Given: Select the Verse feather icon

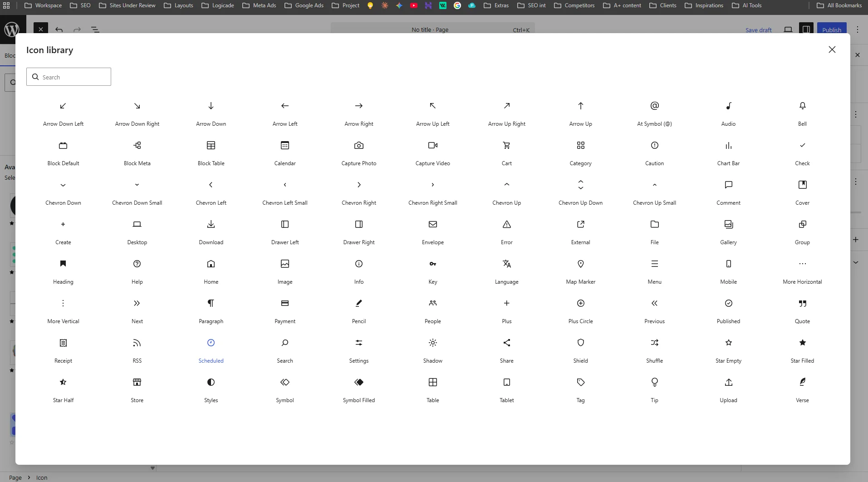Looking at the screenshot, I should pos(802,382).
